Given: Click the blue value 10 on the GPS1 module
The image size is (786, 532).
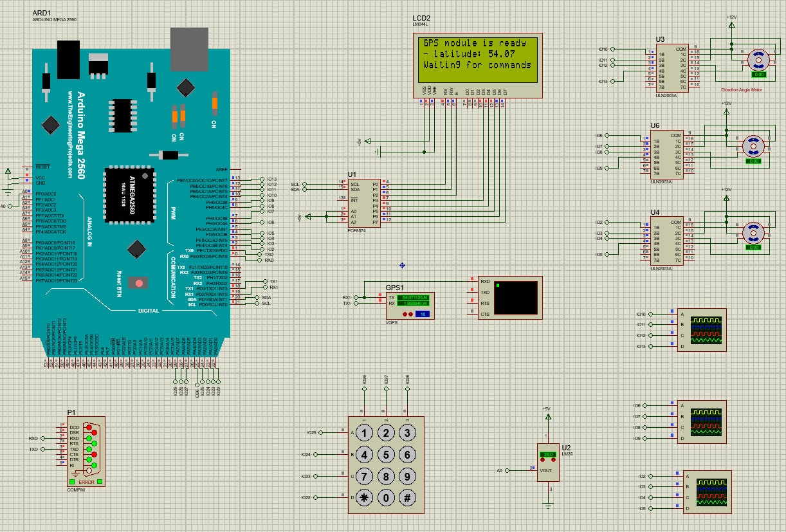Looking at the screenshot, I should [422, 314].
